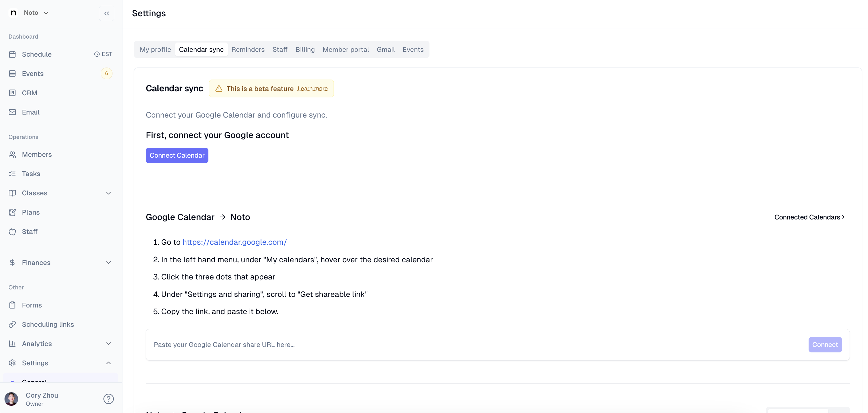Click the Noto logo icon
Viewport: 868px width, 413px height.
pyautogui.click(x=14, y=13)
